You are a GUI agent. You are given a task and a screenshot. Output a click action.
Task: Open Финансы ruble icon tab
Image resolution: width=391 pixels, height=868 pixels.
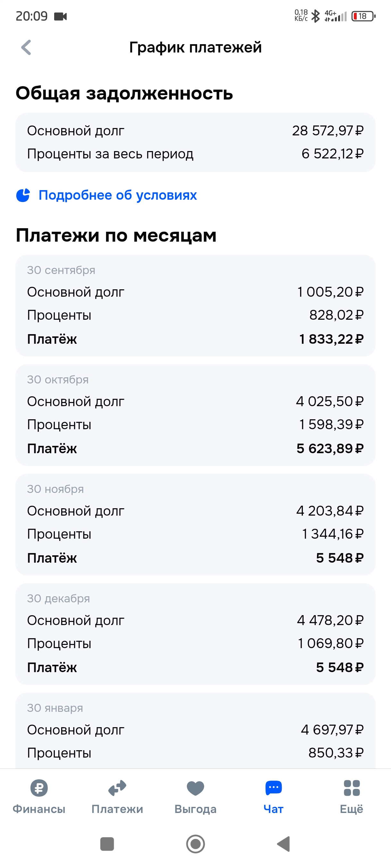(x=39, y=788)
